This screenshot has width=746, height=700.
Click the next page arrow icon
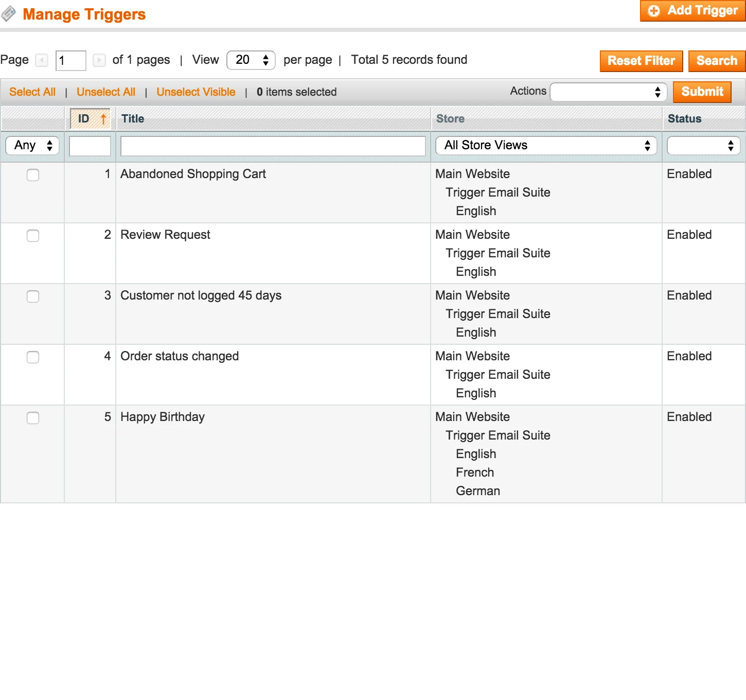[x=99, y=60]
